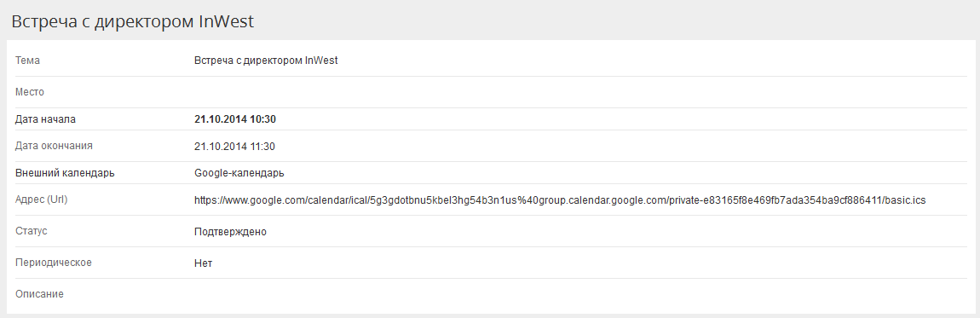Select the 'Внешний календарь' label
Image resolution: width=980 pixels, height=318 pixels.
coord(65,173)
